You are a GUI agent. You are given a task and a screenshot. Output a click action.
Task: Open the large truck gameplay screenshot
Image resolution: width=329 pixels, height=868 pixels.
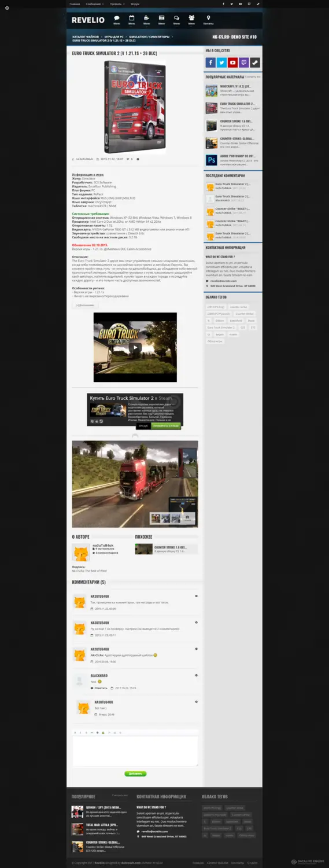[135, 484]
